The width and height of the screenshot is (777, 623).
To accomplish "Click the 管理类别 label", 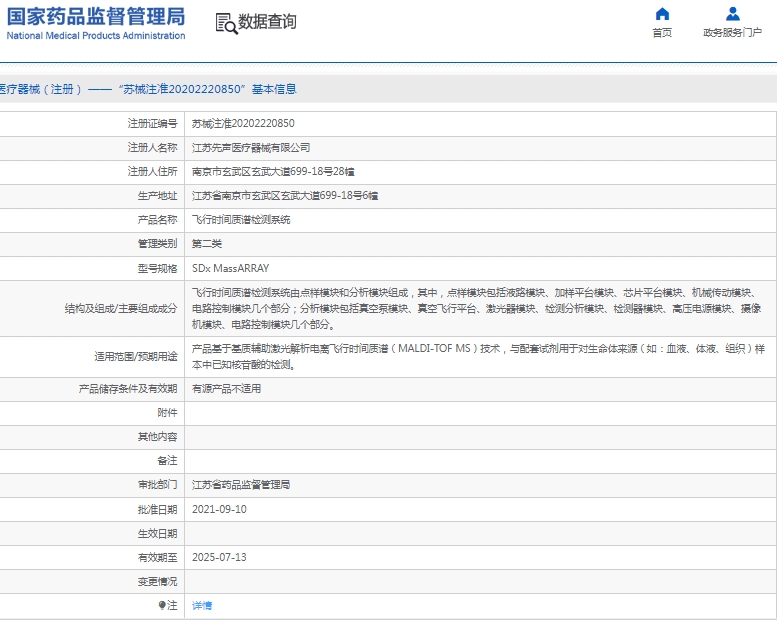I will (x=157, y=243).
